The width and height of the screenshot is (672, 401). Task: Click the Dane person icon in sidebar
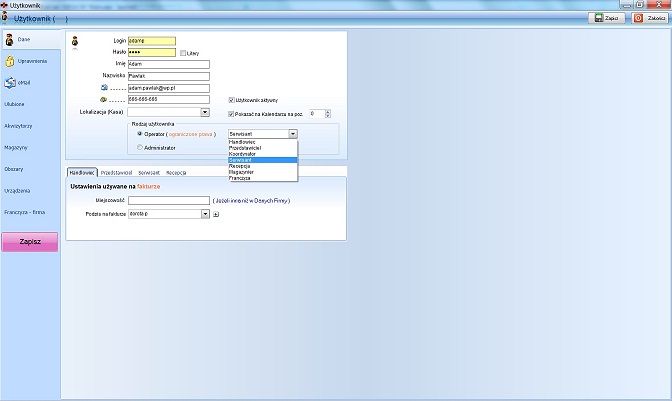(x=9, y=40)
